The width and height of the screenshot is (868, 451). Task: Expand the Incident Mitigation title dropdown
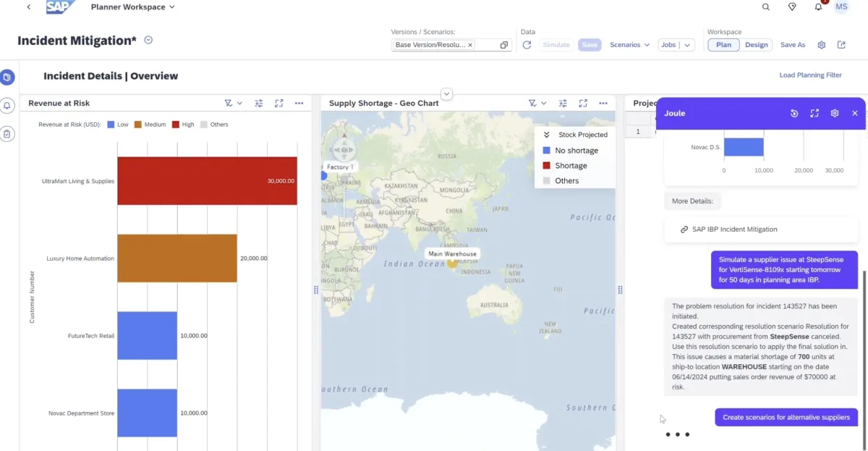click(148, 41)
